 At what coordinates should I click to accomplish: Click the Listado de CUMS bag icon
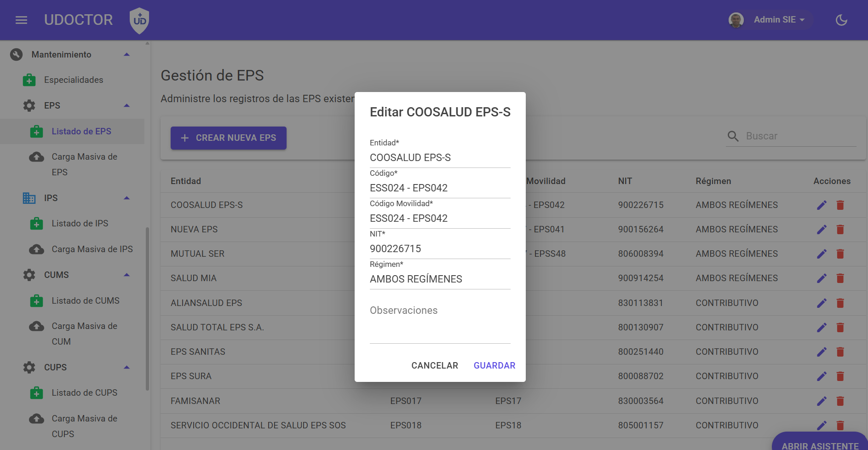pos(36,301)
